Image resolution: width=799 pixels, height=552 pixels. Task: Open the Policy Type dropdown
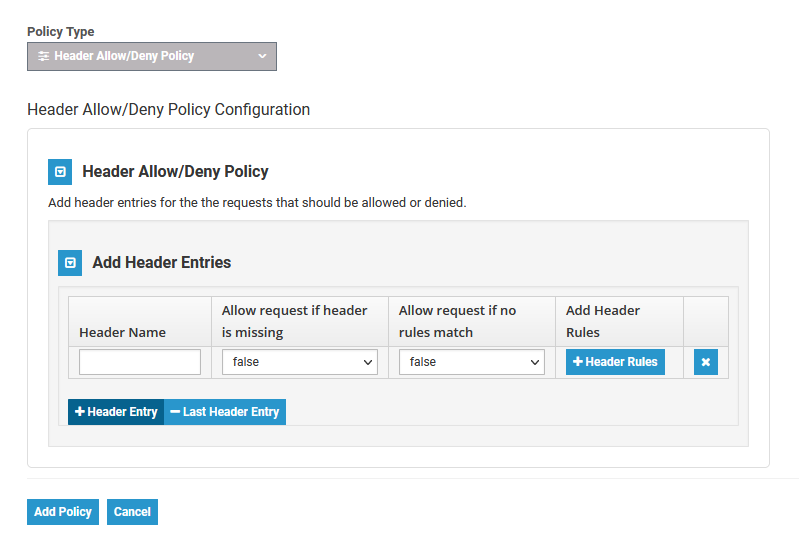152,57
